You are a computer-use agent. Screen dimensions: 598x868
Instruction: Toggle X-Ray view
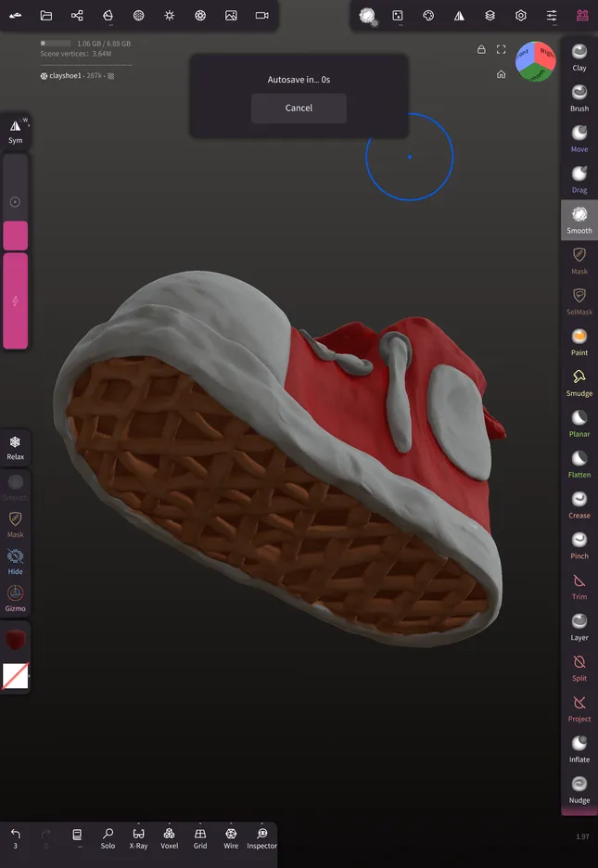point(138,837)
